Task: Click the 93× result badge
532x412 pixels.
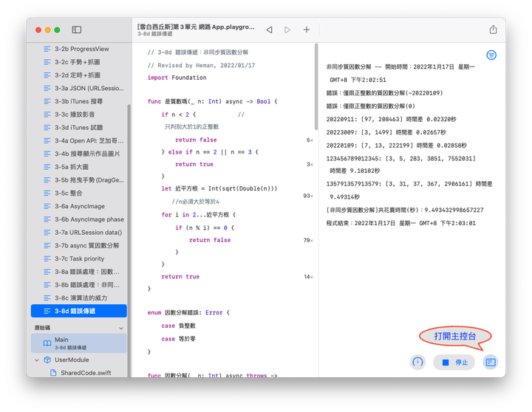Action: pyautogui.click(x=308, y=196)
